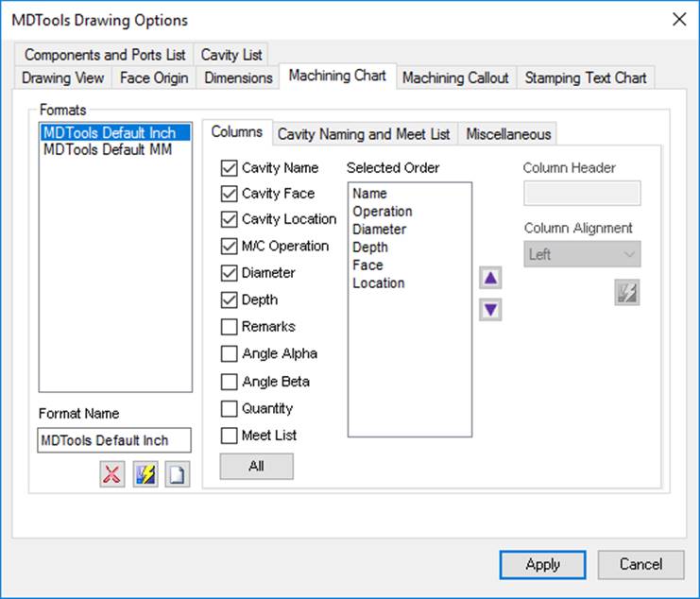This screenshot has height=599, width=700.
Task: Close the MDTools Drawing Options dialog
Action: (x=679, y=20)
